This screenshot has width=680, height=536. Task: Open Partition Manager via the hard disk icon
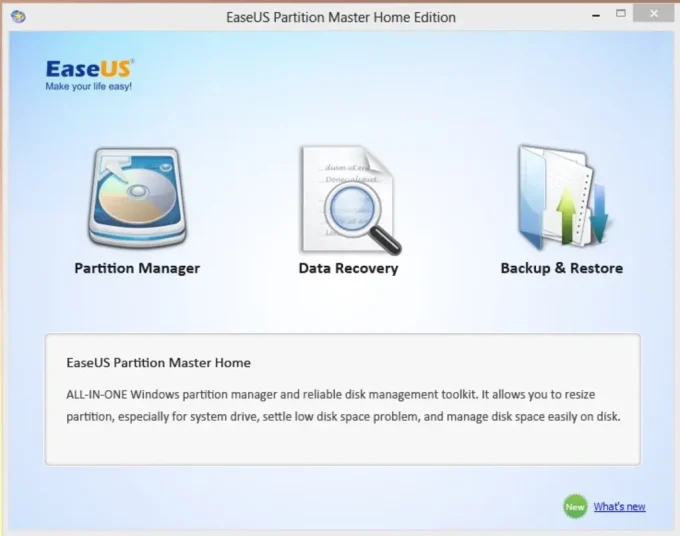[136, 200]
